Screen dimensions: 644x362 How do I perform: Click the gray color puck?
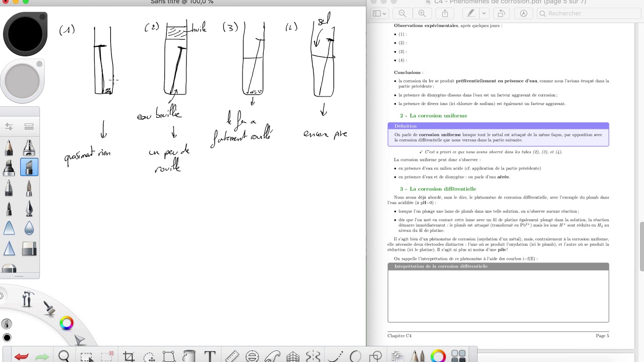tap(23, 81)
